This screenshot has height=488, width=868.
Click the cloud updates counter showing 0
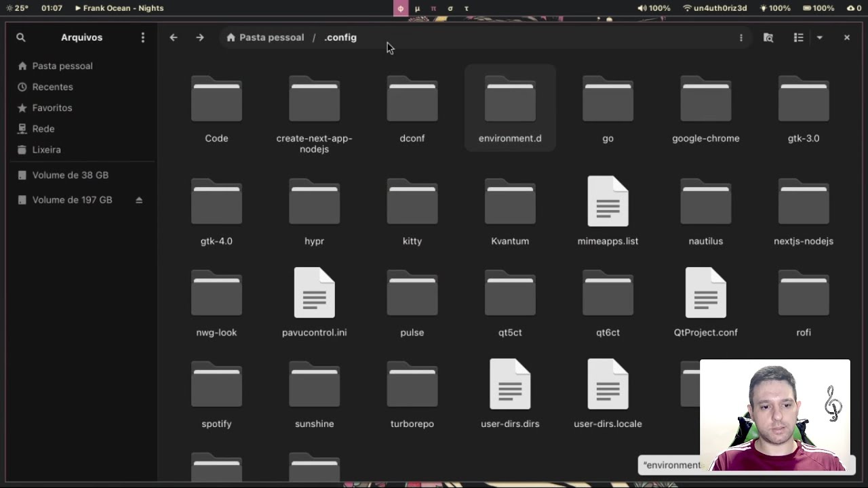coord(854,8)
